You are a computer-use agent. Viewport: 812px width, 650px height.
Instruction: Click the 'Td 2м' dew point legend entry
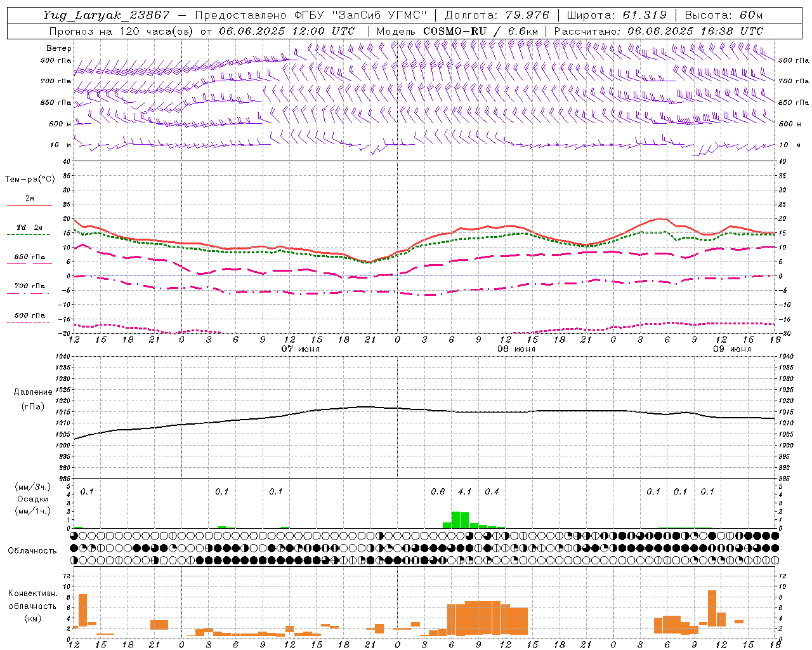[30, 227]
